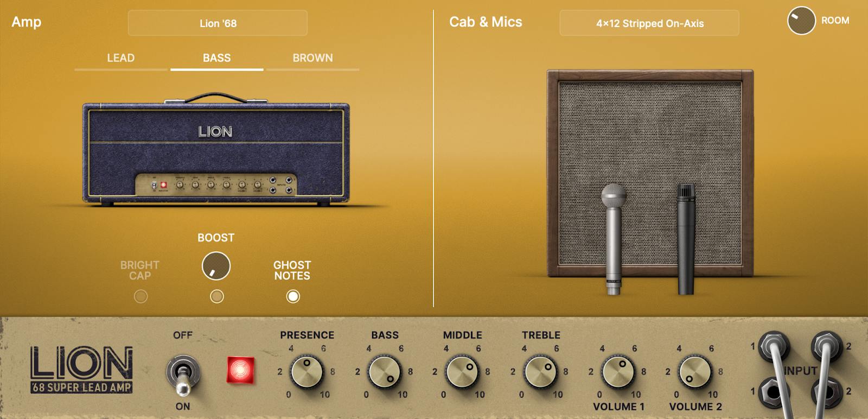
Task: Click input jack 1 top socket
Action: tap(773, 345)
